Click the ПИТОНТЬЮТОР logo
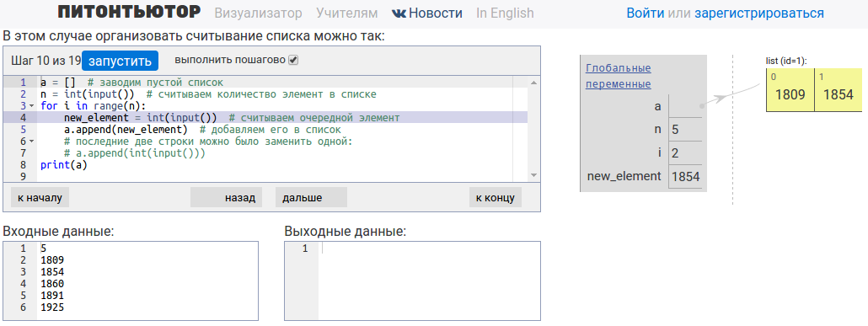 [129, 12]
